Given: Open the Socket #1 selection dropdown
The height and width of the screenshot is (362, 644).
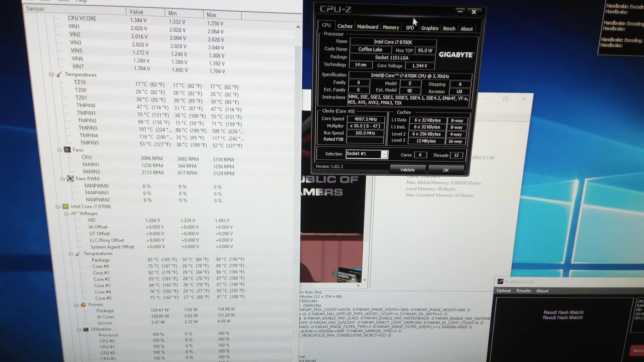Looking at the screenshot, I should [384, 154].
